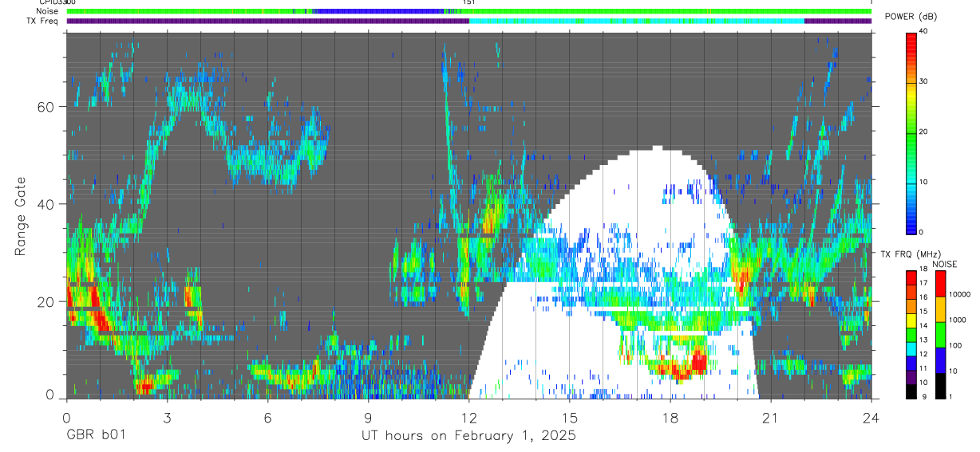Click the green 13–14 MHz TX FRQ swatch
Viewport: 980px width, 452px height.
pos(911,335)
